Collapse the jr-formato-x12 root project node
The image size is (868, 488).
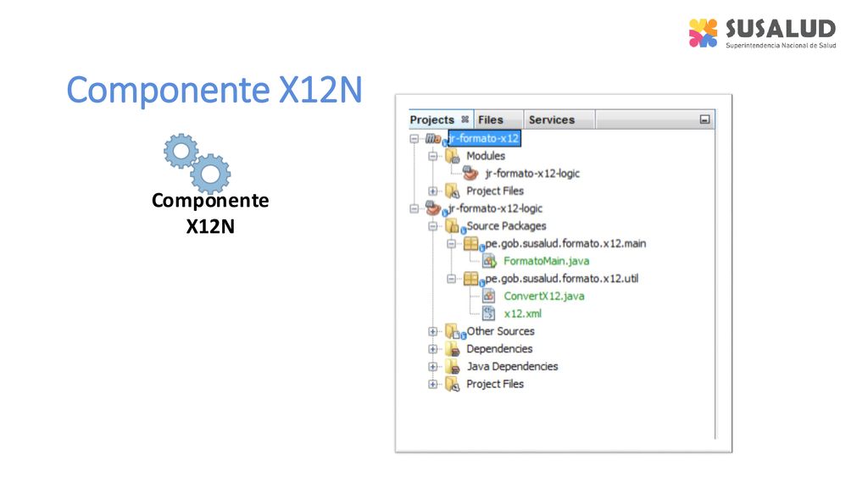[414, 138]
